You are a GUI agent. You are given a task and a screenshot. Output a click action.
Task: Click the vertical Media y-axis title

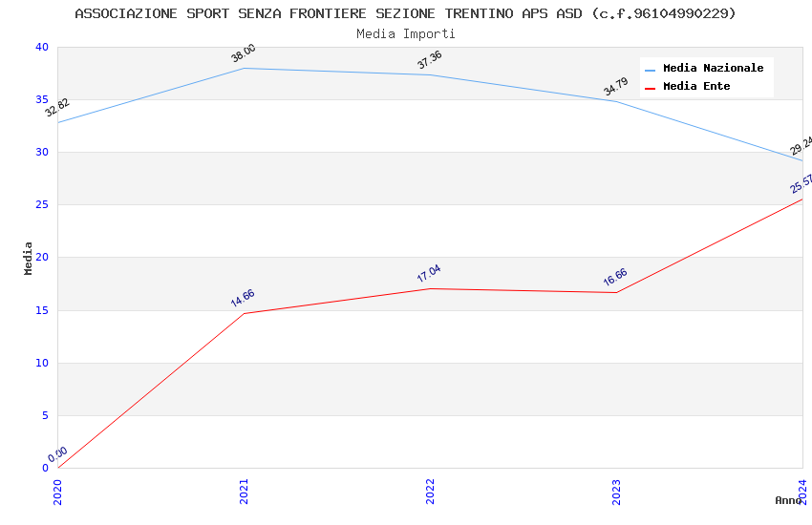click(29, 258)
